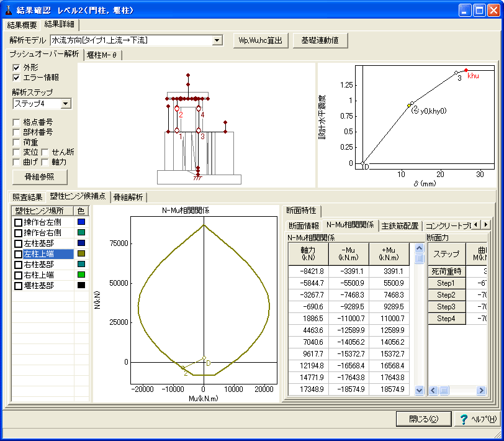Check the 左柱基部 hinge checkbox
The width and height of the screenshot is (504, 441).
[x=19, y=243]
